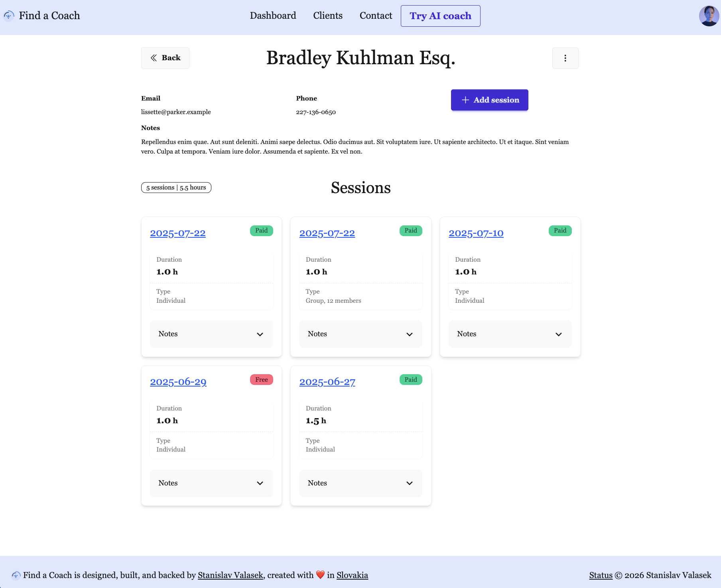Click the Find a Coach logo icon
Screen dimensions: 721x588
[x=9, y=16]
